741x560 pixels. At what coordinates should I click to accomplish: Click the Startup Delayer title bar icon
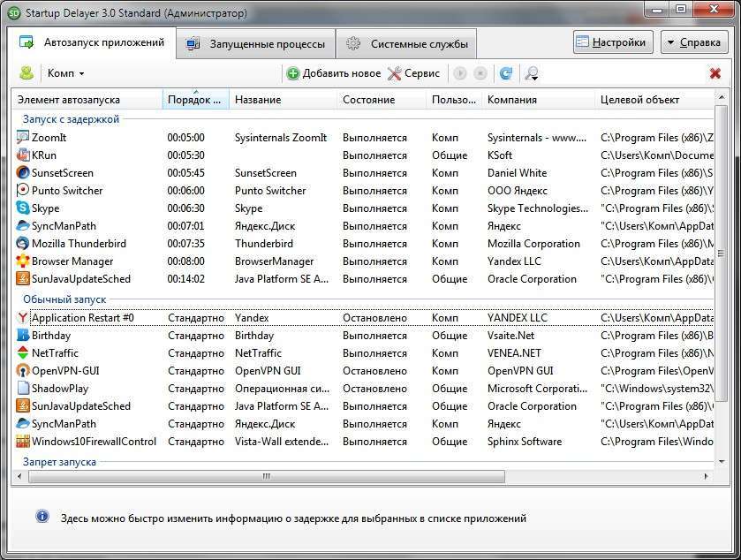pyautogui.click(x=14, y=12)
